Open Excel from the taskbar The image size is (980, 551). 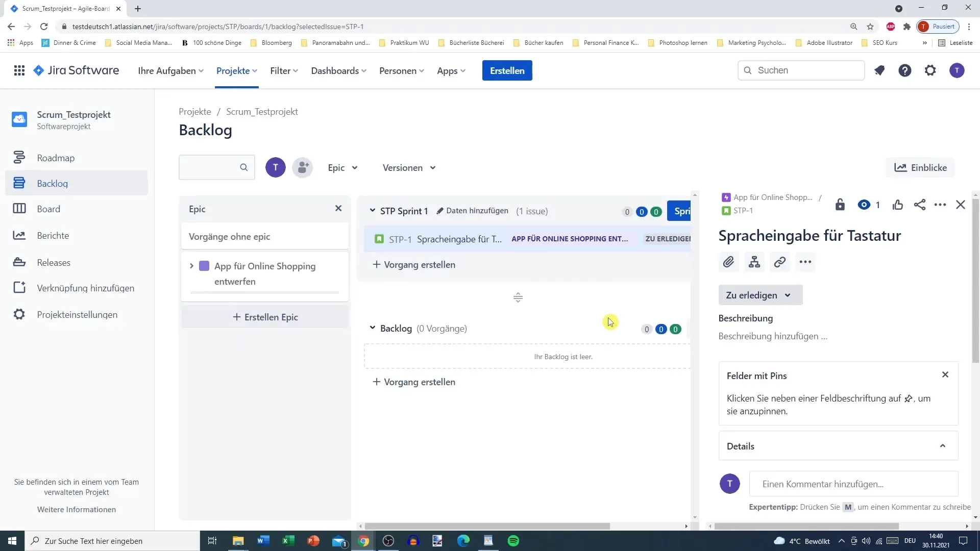pyautogui.click(x=288, y=541)
